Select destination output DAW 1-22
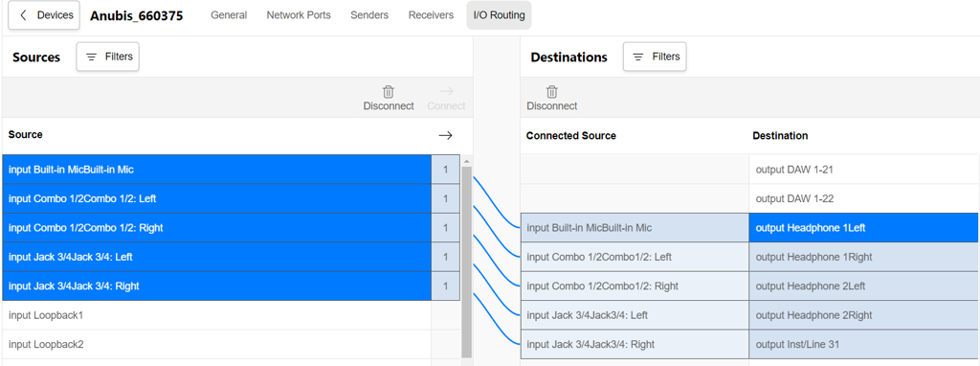The height and width of the screenshot is (366, 980). pos(864,199)
